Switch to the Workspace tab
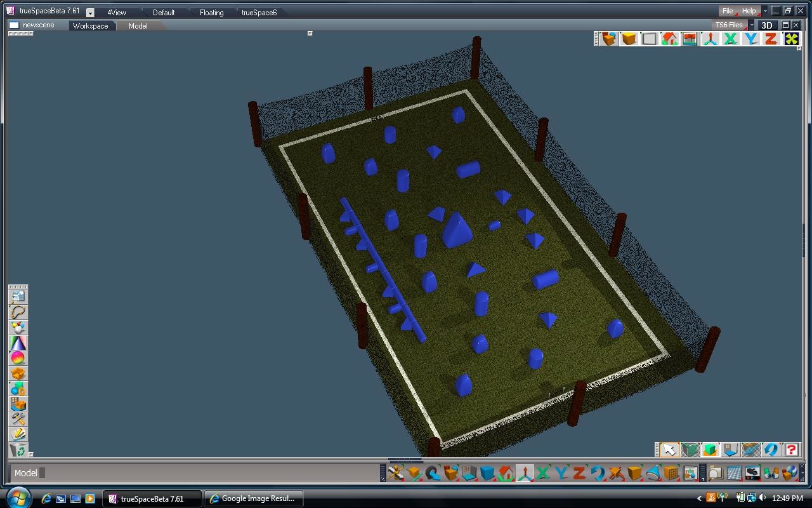Image resolution: width=812 pixels, height=508 pixels. tap(91, 25)
